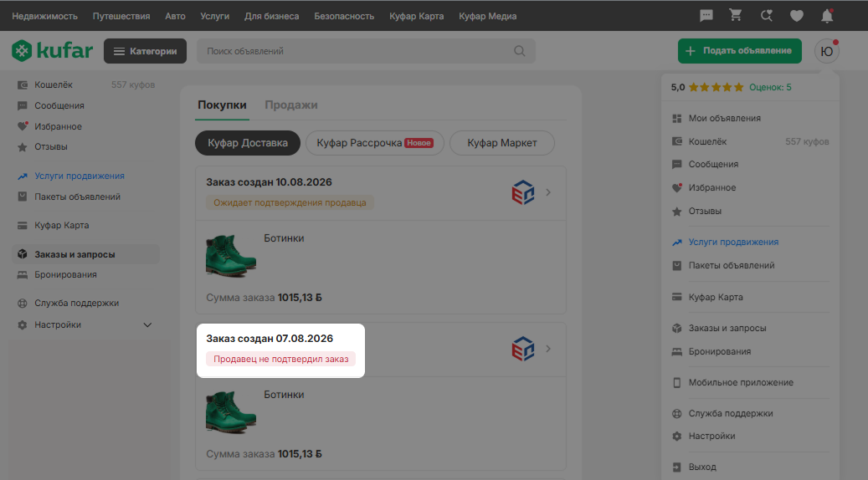Open saved searches icon in top bar
The image size is (868, 480).
click(x=766, y=16)
